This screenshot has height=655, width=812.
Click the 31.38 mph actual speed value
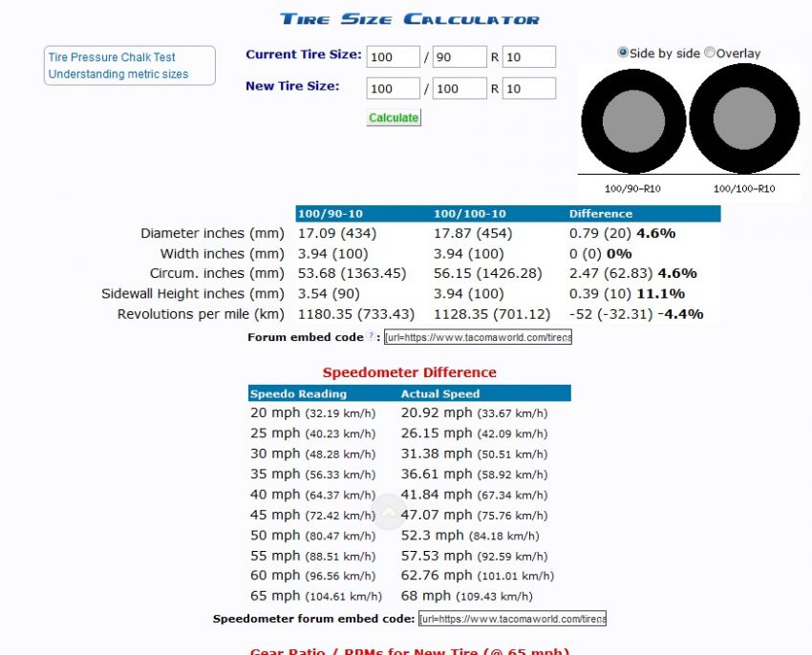[x=475, y=454]
